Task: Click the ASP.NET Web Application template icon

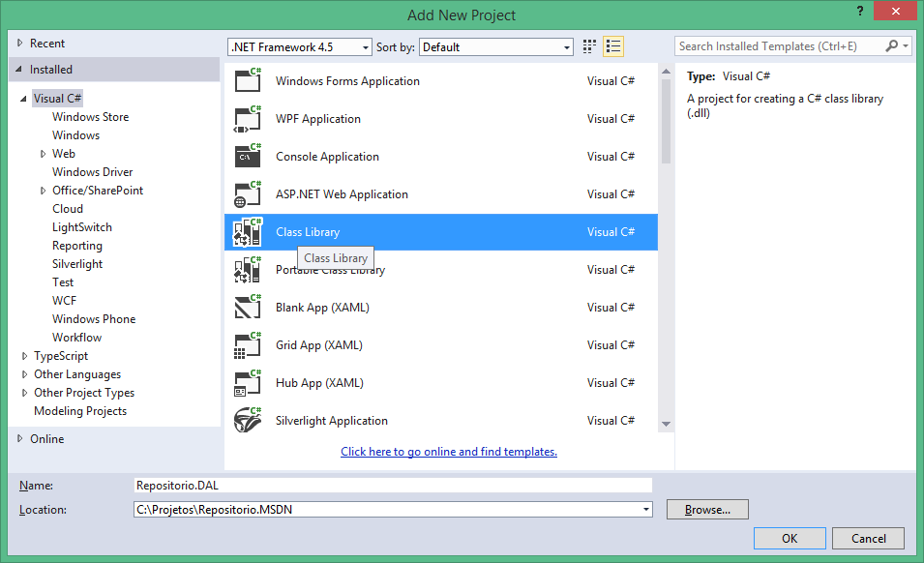Action: pos(248,193)
